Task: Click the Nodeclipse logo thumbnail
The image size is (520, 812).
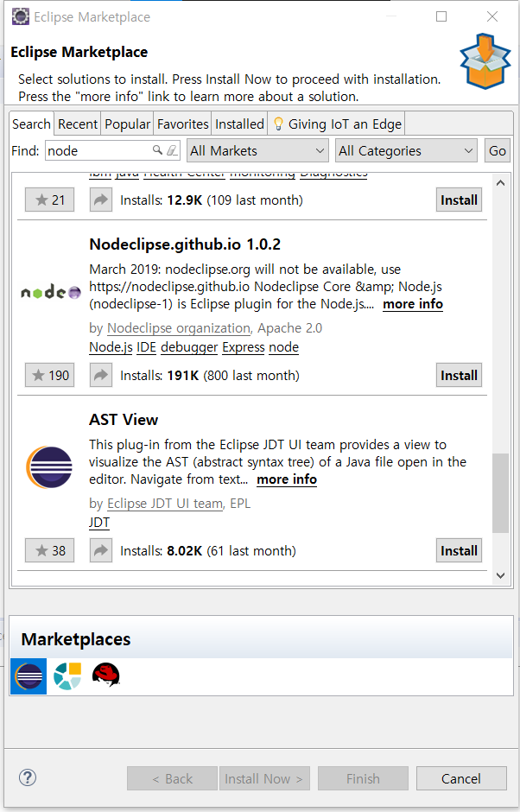Action: pyautogui.click(x=51, y=293)
